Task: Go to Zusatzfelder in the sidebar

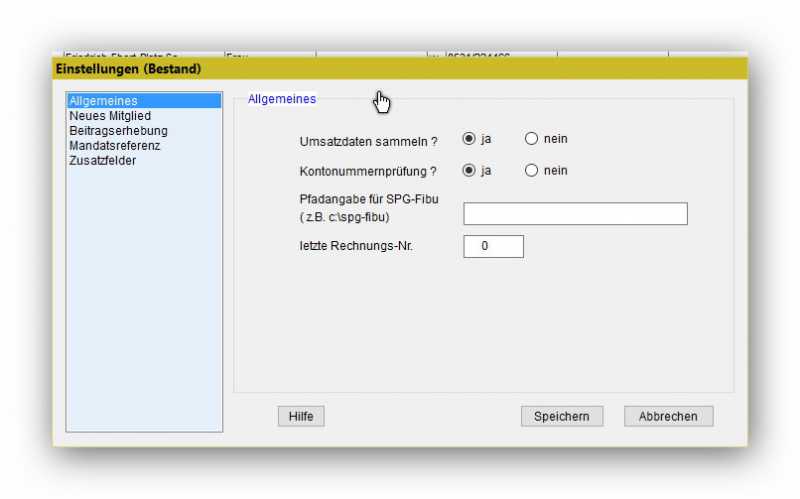Action: (103, 161)
